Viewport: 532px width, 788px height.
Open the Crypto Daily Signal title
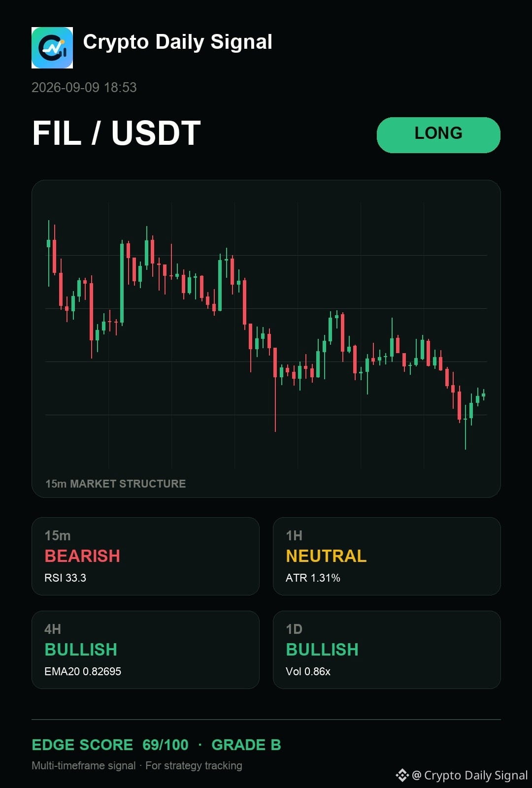coord(178,42)
